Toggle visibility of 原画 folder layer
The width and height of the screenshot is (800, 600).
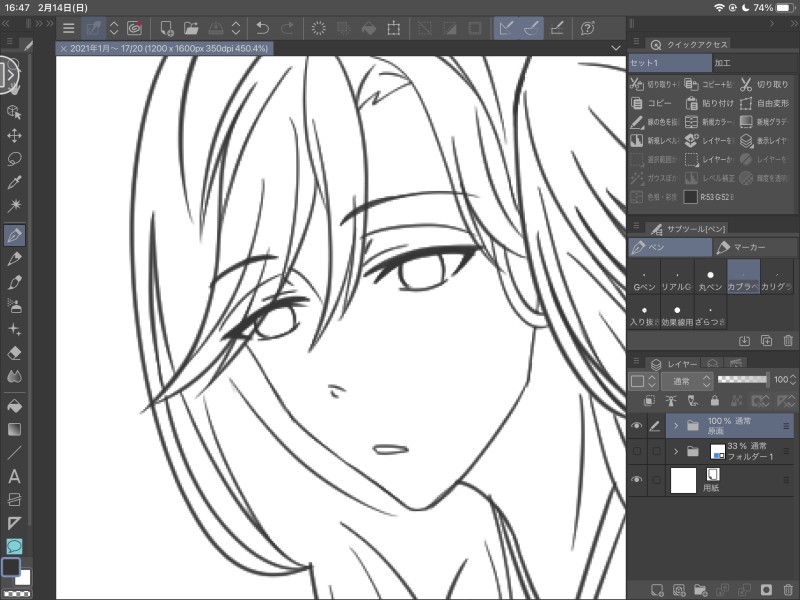[x=636, y=426]
